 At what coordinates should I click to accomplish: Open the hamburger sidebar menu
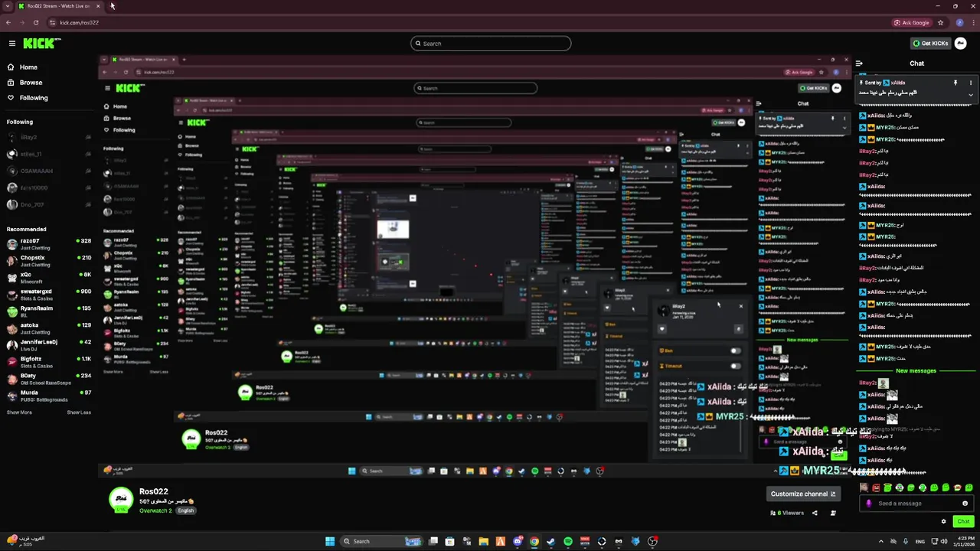pyautogui.click(x=11, y=44)
